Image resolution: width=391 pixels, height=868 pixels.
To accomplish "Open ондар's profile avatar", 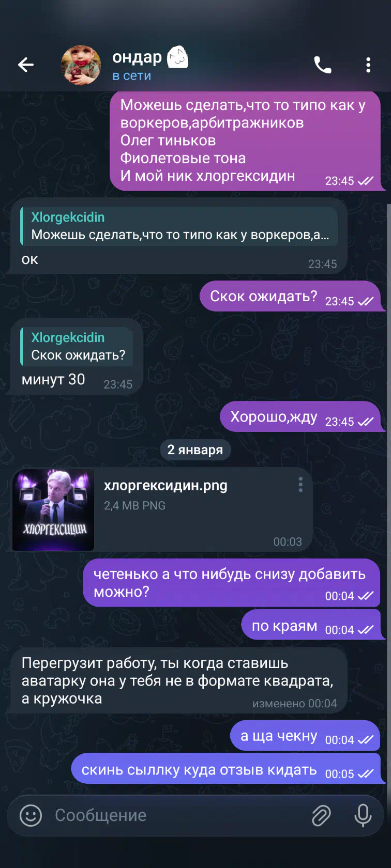I will (81, 65).
